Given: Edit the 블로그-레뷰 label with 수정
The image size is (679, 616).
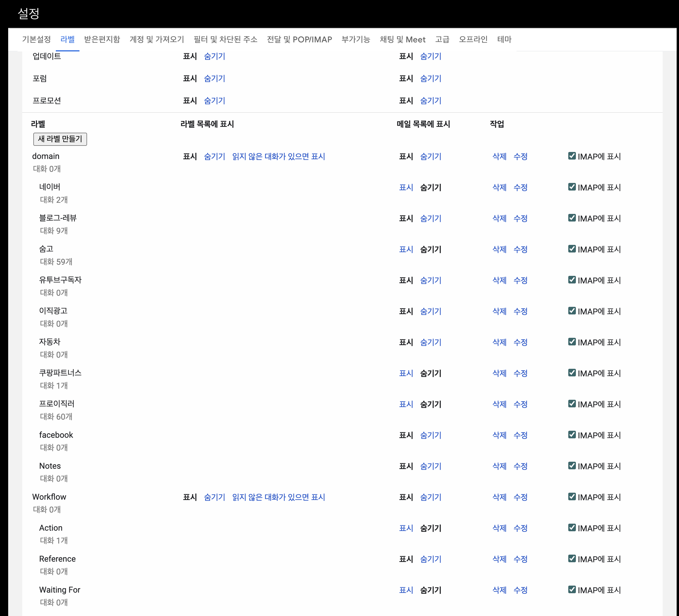Looking at the screenshot, I should tap(520, 218).
